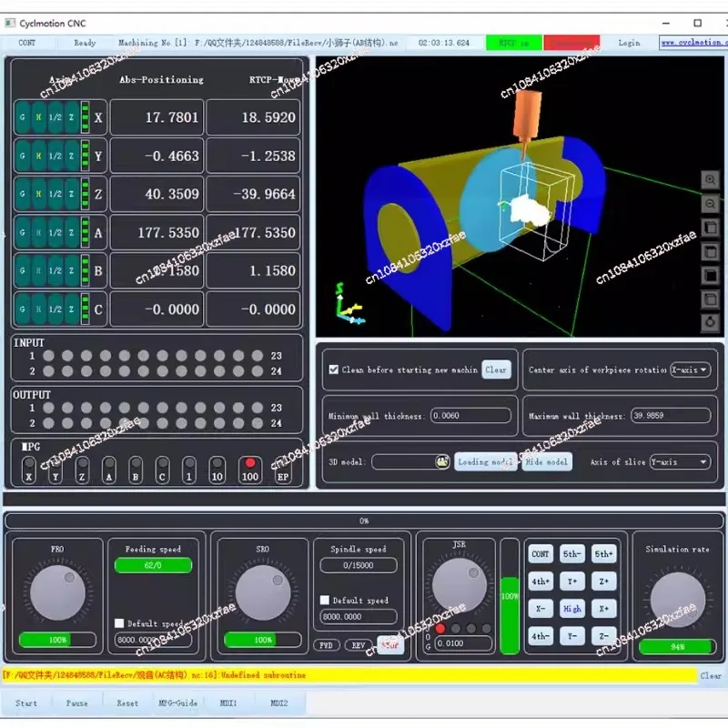The image size is (728, 728).
Task: Open the Axis of slice dropdown
Action: pyautogui.click(x=680, y=461)
